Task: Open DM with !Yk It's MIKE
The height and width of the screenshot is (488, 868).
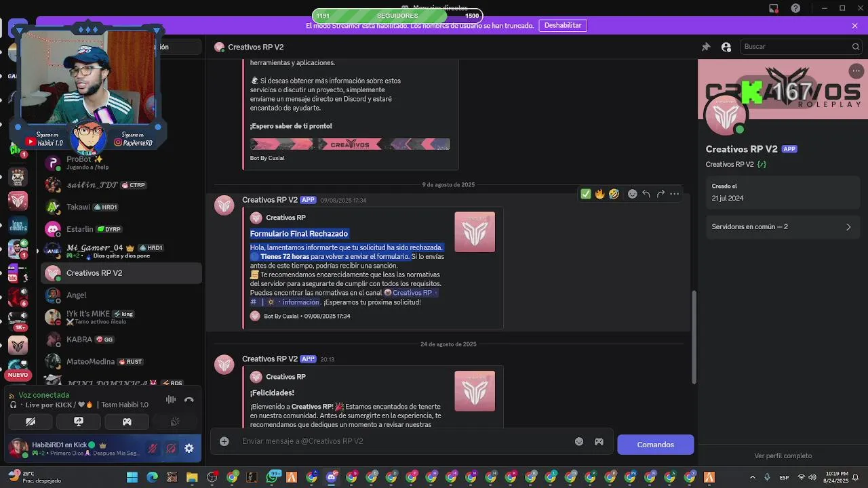Action: click(121, 317)
